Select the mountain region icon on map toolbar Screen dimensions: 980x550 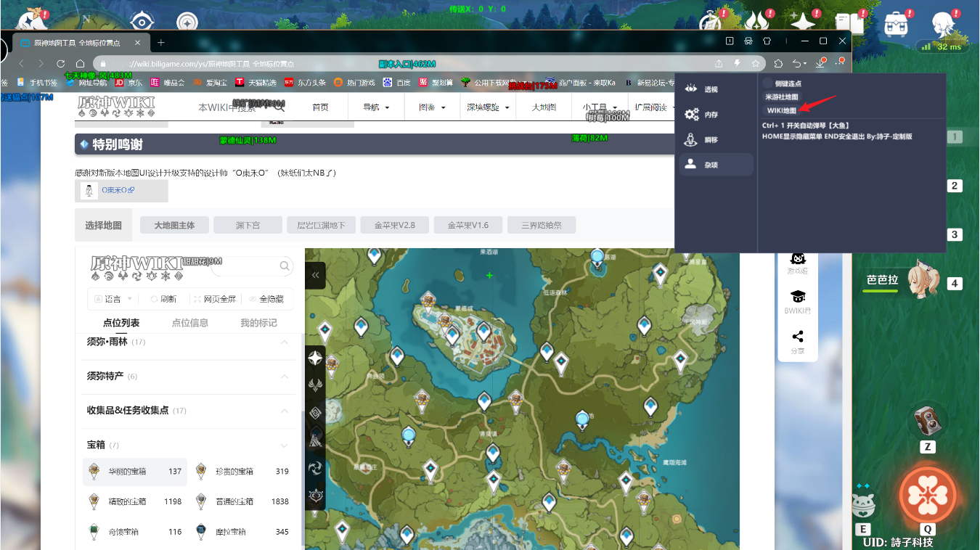point(315,440)
